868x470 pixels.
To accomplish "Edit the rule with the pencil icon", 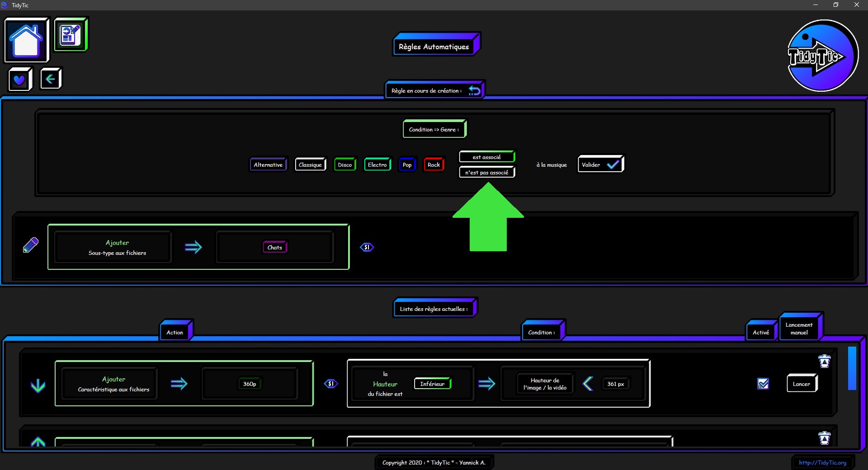I will point(31,245).
